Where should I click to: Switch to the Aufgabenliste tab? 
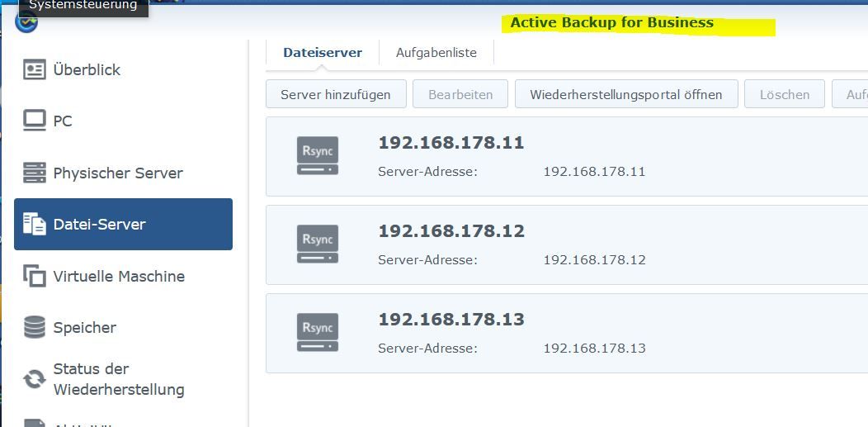pos(436,53)
